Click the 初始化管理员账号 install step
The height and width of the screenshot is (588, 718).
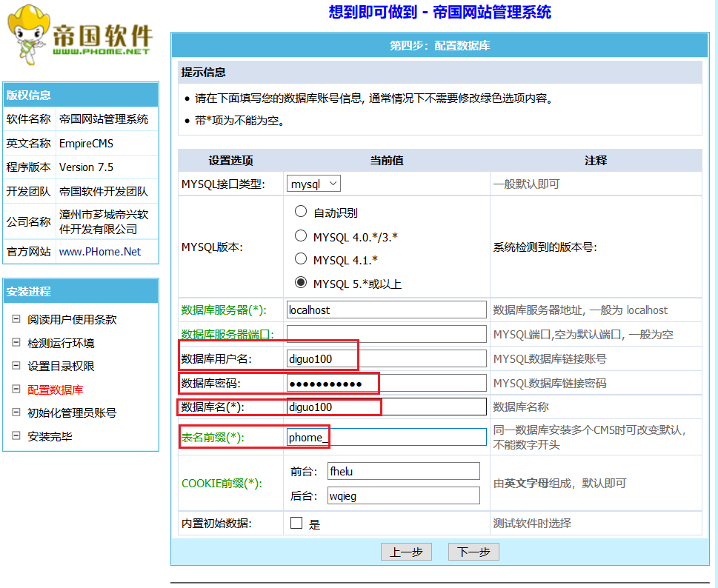point(72,412)
